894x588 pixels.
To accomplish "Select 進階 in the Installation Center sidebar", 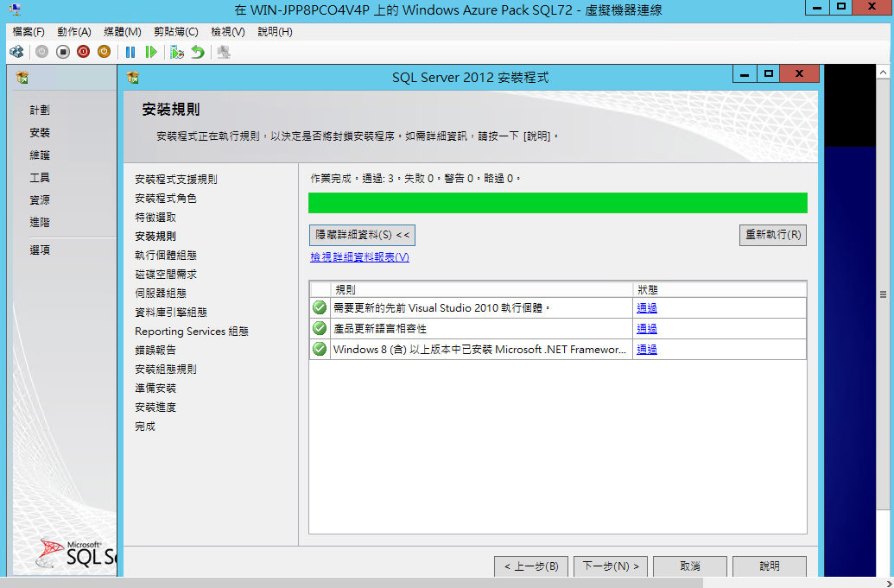I will [40, 222].
